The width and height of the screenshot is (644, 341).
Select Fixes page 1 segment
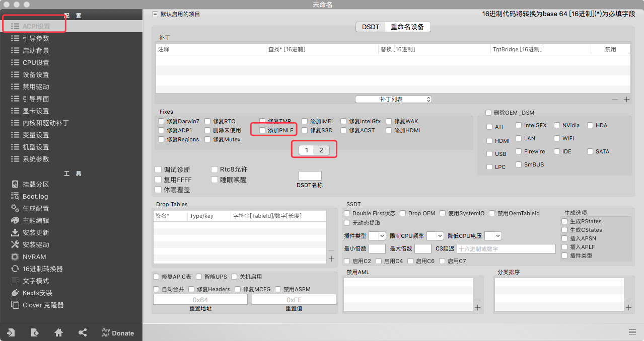pos(306,150)
